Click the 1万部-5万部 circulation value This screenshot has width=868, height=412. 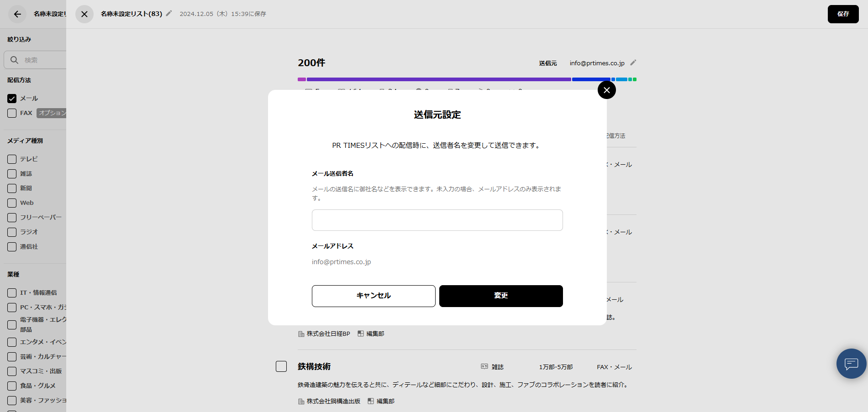click(x=556, y=367)
